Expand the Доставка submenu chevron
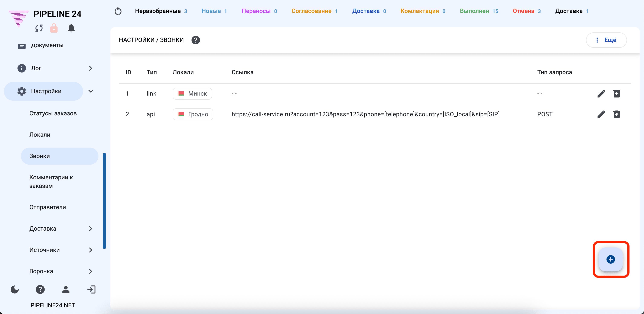This screenshot has width=644, height=314. point(91,229)
